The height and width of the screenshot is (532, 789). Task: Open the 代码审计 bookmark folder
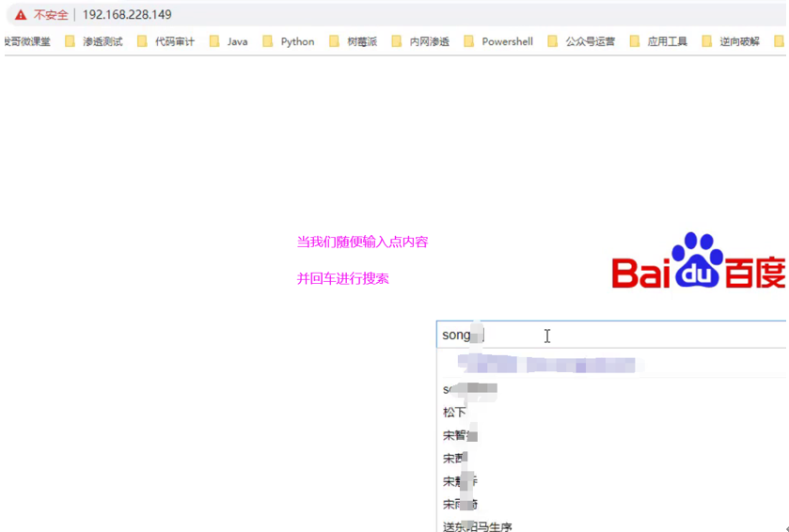tap(166, 41)
